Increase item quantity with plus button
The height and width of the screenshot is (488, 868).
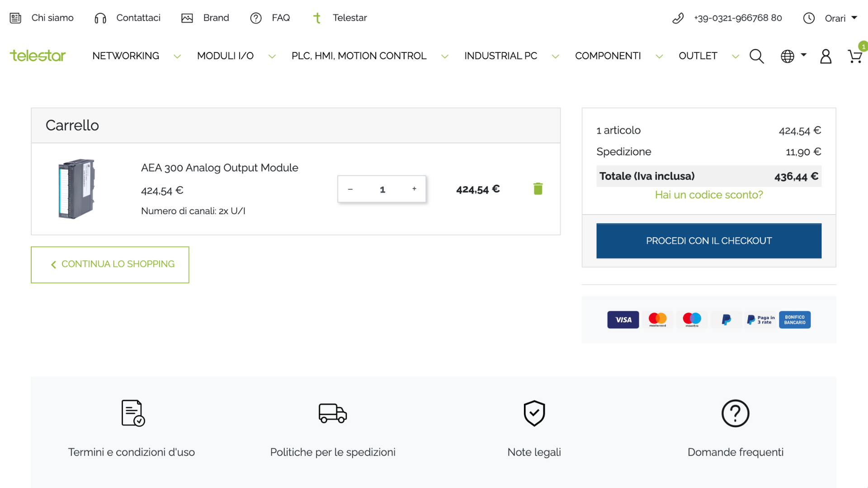pyautogui.click(x=414, y=189)
